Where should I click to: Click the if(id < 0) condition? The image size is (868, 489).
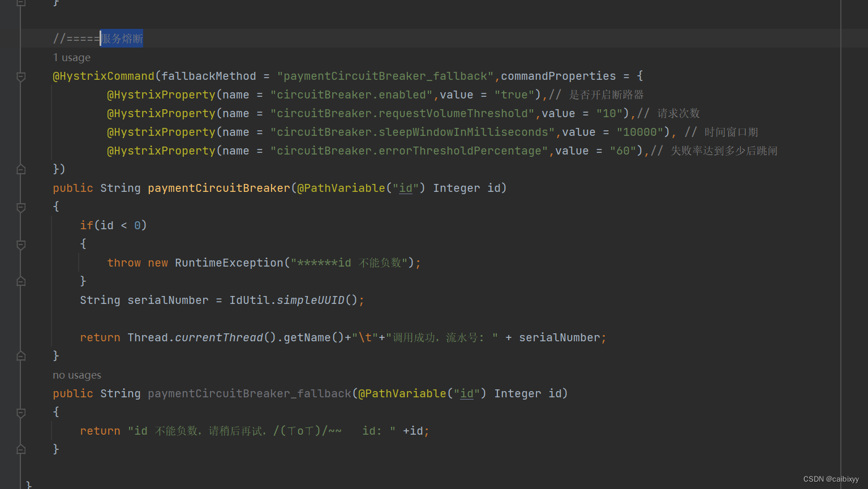point(113,225)
